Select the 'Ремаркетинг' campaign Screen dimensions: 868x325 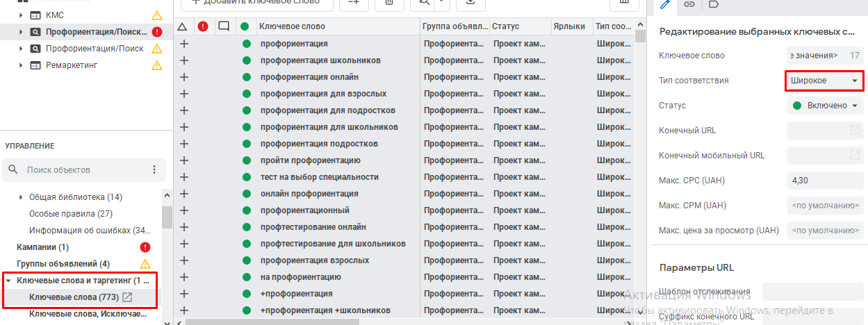[x=72, y=65]
